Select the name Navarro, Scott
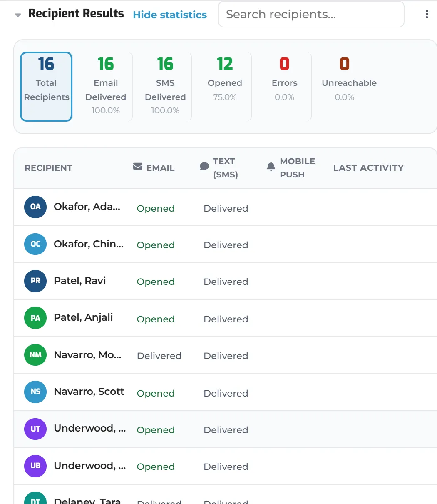The height and width of the screenshot is (504, 437). point(89,392)
